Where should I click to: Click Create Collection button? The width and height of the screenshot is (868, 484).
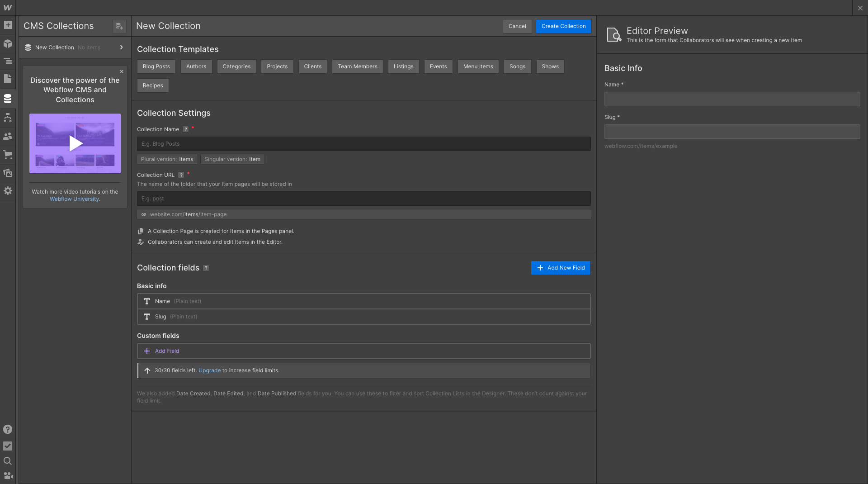tap(563, 26)
